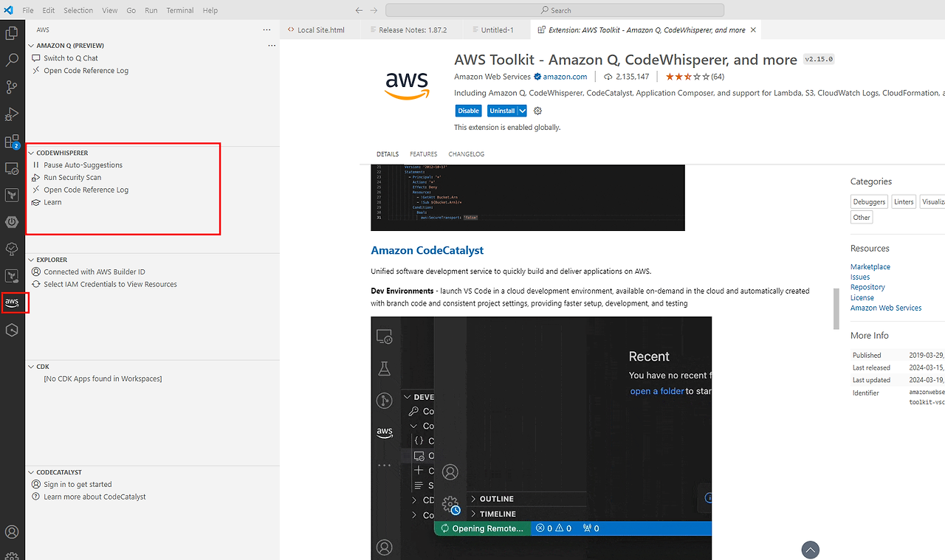Click the CodeCatalyst dev environment screenshot
Screen dimensions: 945x560
[541, 438]
